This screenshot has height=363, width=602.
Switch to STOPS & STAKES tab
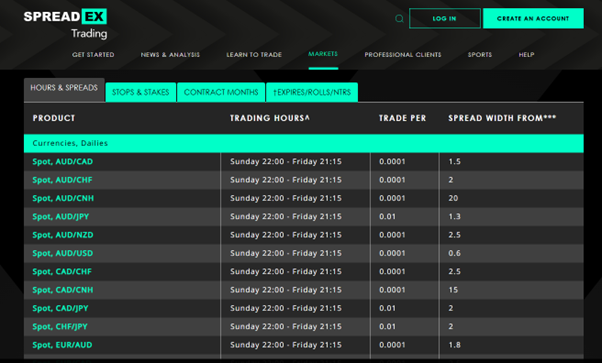tap(141, 92)
